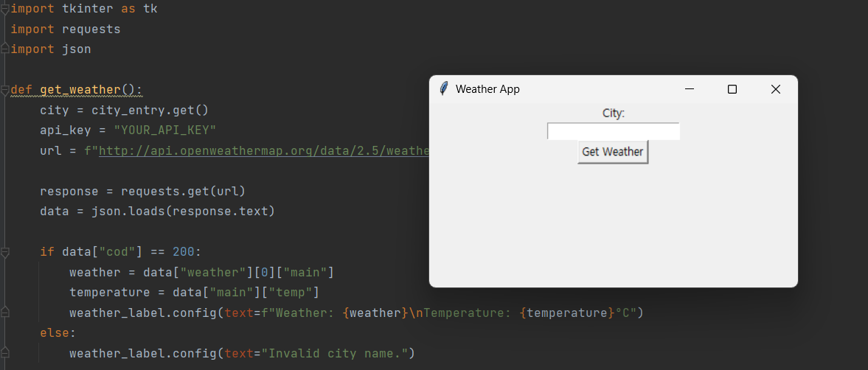Image resolution: width=868 pixels, height=370 pixels.
Task: Collapse the 'if data["cod"]' block fold marker
Action: (x=5, y=252)
